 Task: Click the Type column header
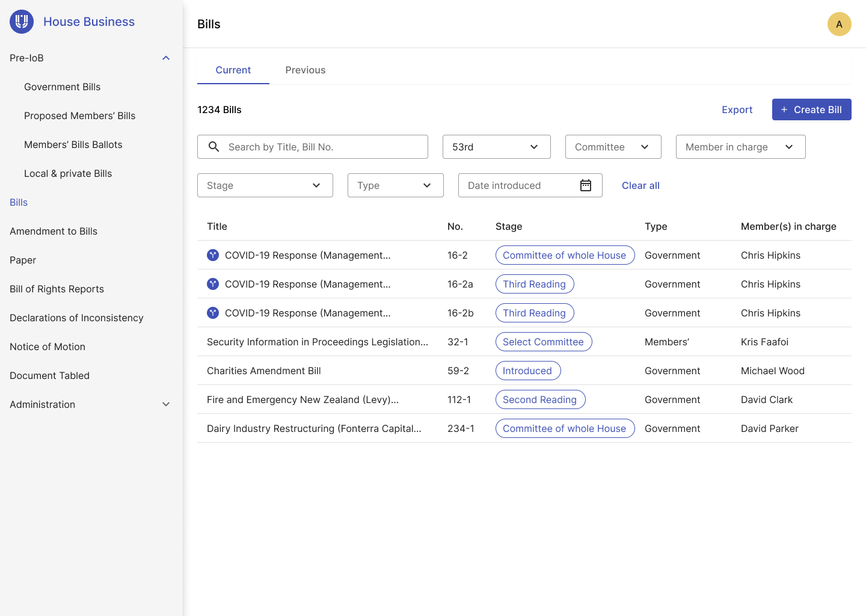coord(656,226)
